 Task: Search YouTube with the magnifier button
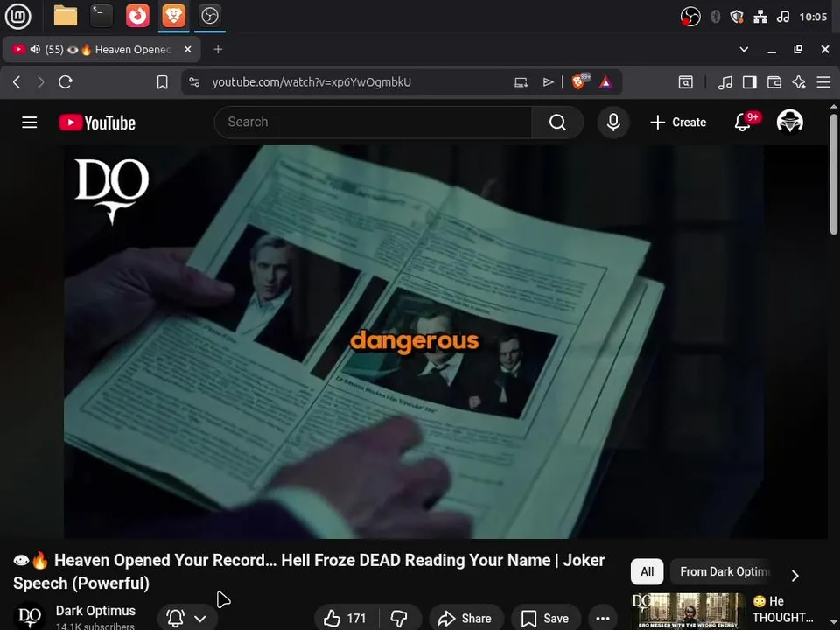557,122
